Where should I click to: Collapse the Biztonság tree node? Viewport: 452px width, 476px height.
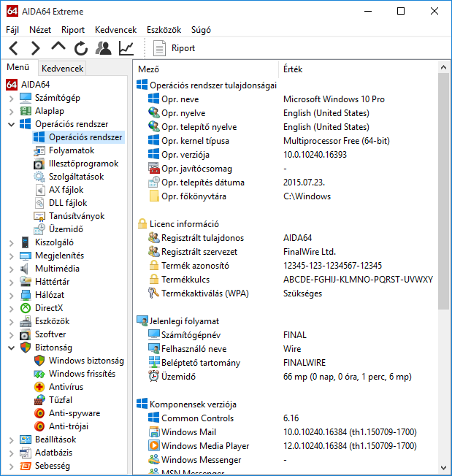11,348
